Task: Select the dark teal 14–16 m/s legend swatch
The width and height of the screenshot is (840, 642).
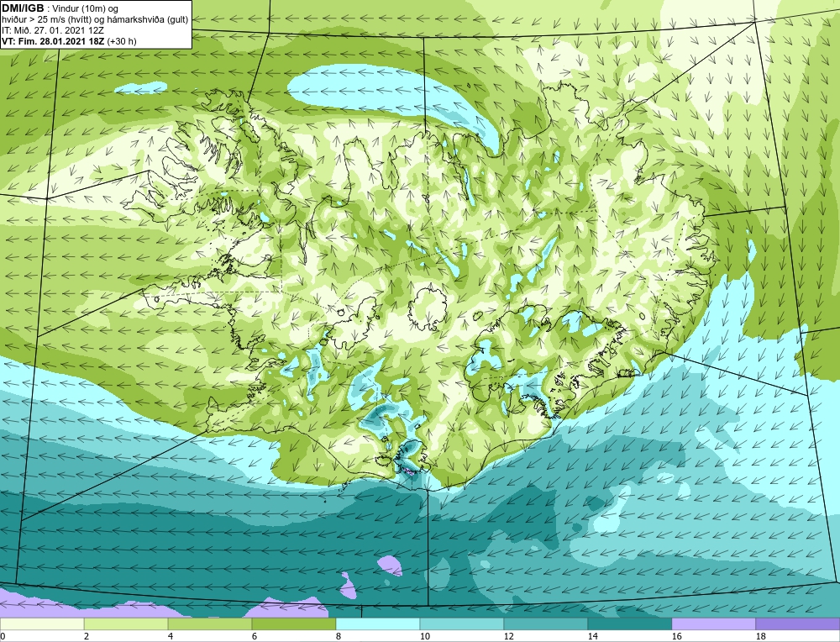Action: [629, 624]
